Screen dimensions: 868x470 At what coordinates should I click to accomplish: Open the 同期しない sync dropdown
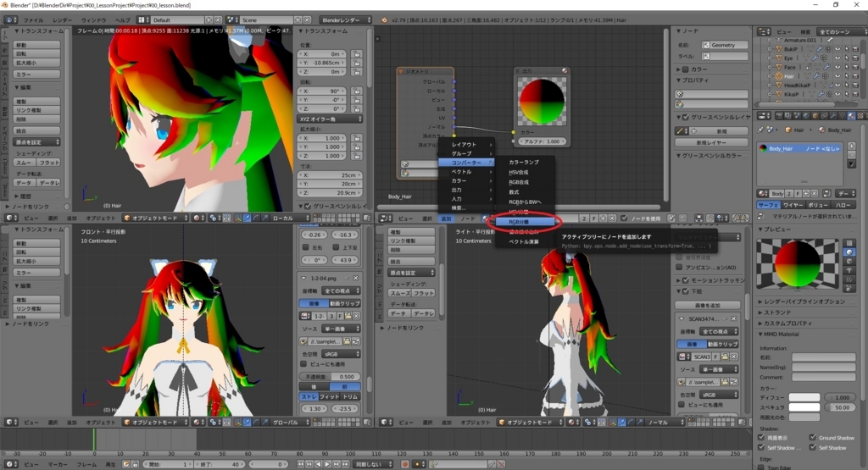click(x=373, y=464)
